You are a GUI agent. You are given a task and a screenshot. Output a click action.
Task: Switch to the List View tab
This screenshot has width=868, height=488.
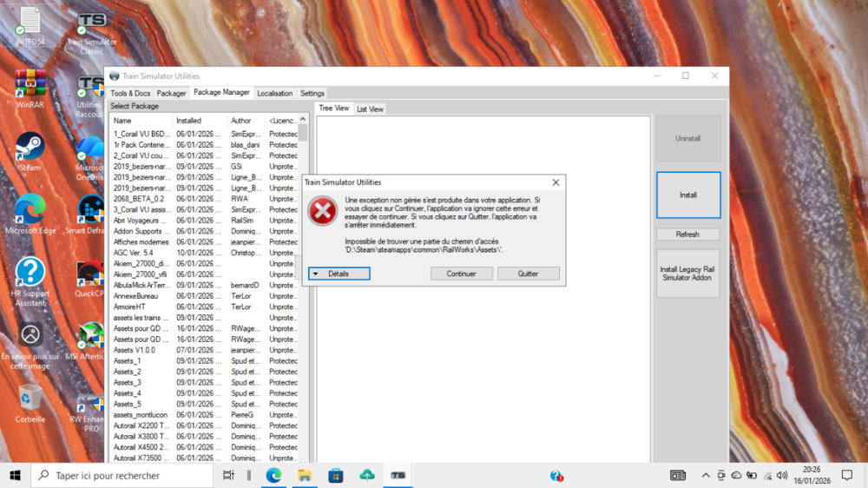(x=370, y=109)
